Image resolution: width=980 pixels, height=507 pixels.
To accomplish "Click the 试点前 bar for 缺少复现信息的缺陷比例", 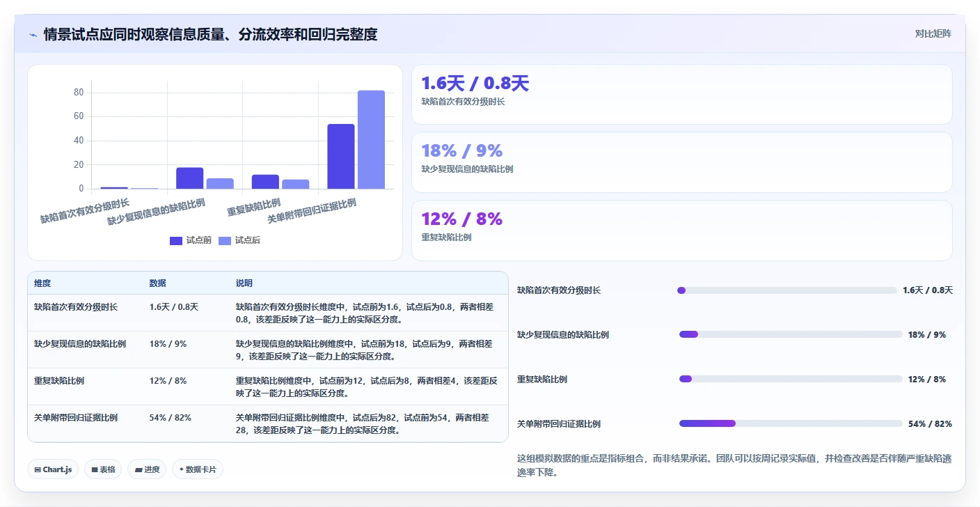I will pyautogui.click(x=190, y=178).
